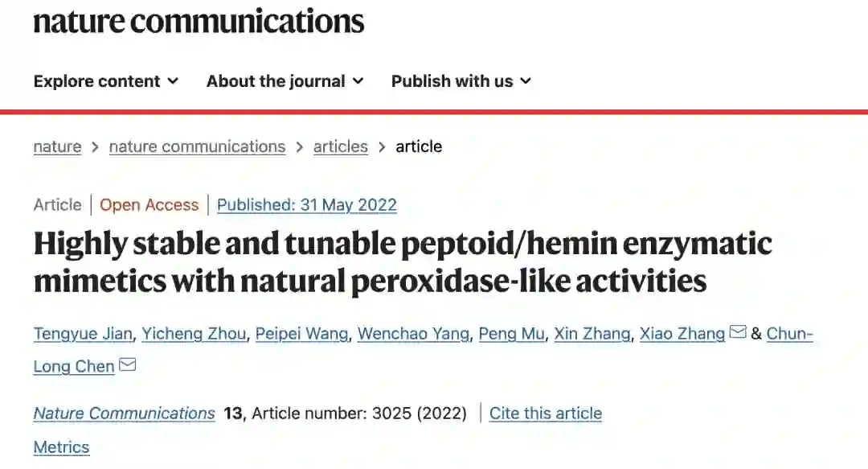Click the email icon after Chun-Long Chen

click(127, 365)
